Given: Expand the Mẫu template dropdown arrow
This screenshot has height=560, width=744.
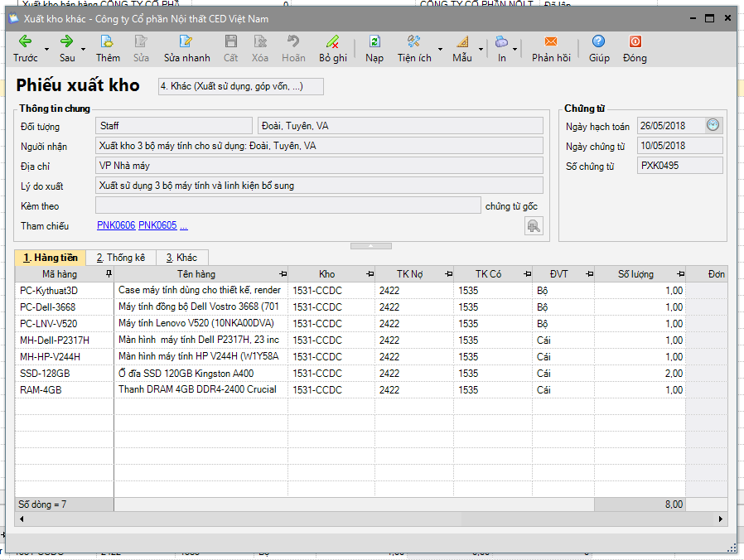Looking at the screenshot, I should click(x=481, y=49).
